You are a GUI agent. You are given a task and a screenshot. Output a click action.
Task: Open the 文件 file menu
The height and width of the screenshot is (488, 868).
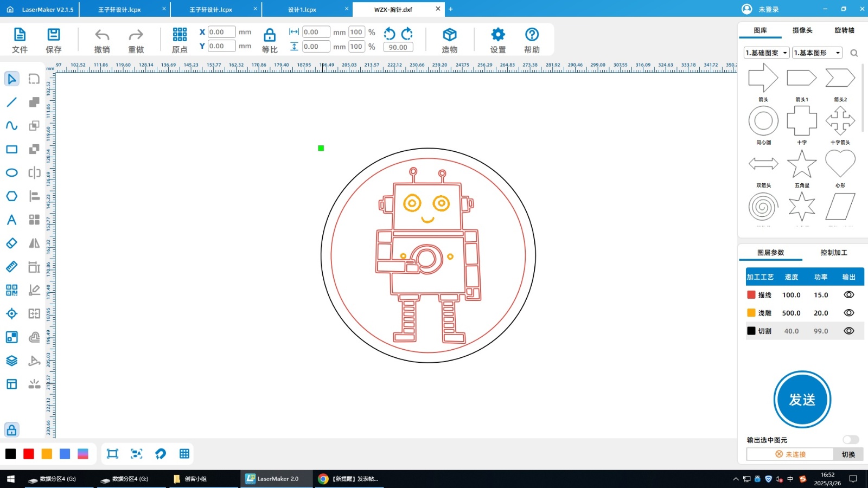pos(20,41)
